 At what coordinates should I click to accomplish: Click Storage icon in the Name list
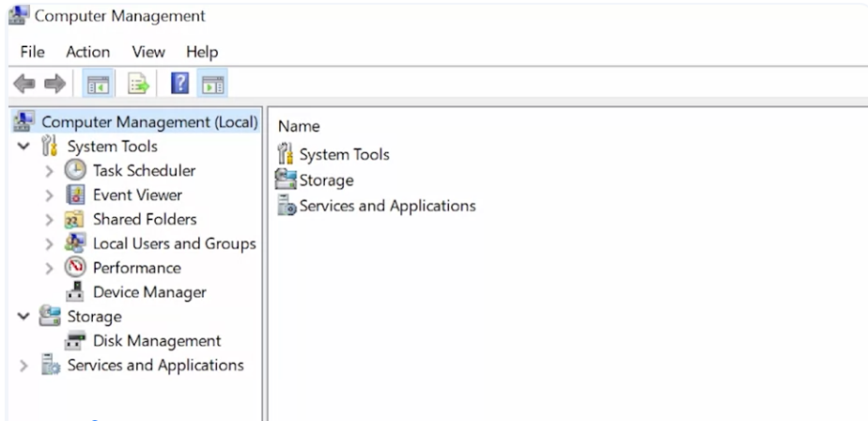click(286, 179)
